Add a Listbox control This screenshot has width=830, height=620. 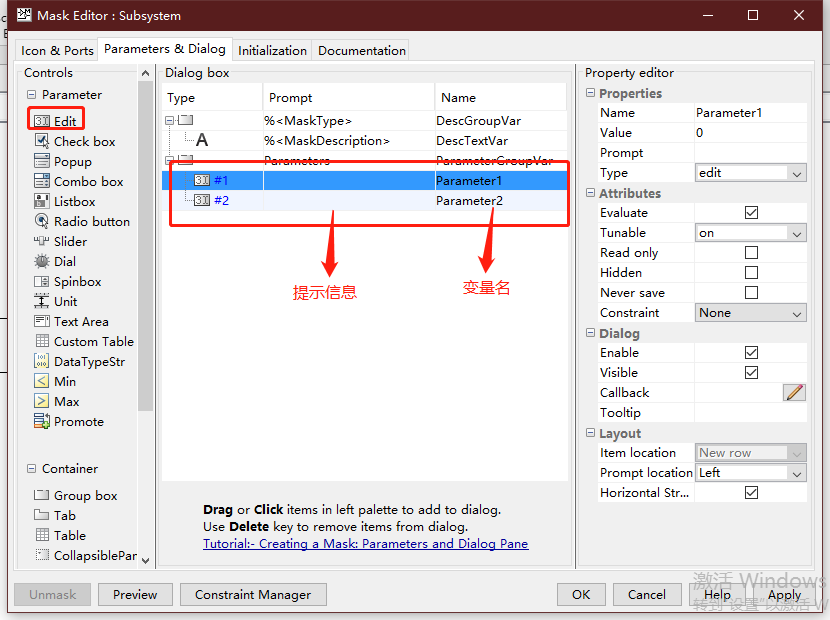click(x=65, y=202)
